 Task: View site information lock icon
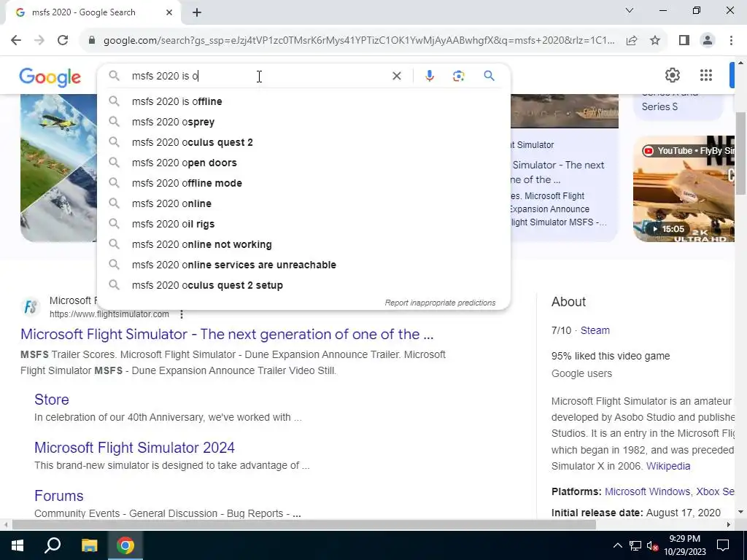[x=92, y=41]
